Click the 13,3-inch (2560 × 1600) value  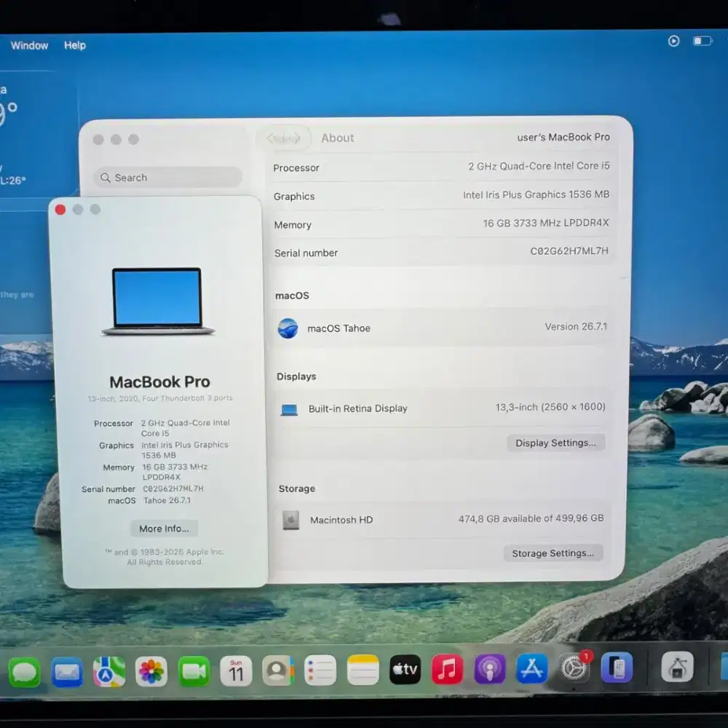coord(550,407)
